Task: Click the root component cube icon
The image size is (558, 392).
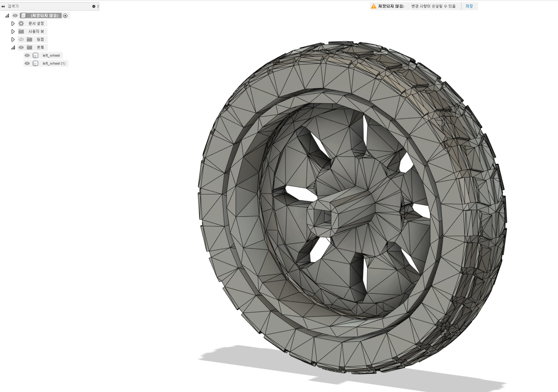Action: tap(23, 16)
